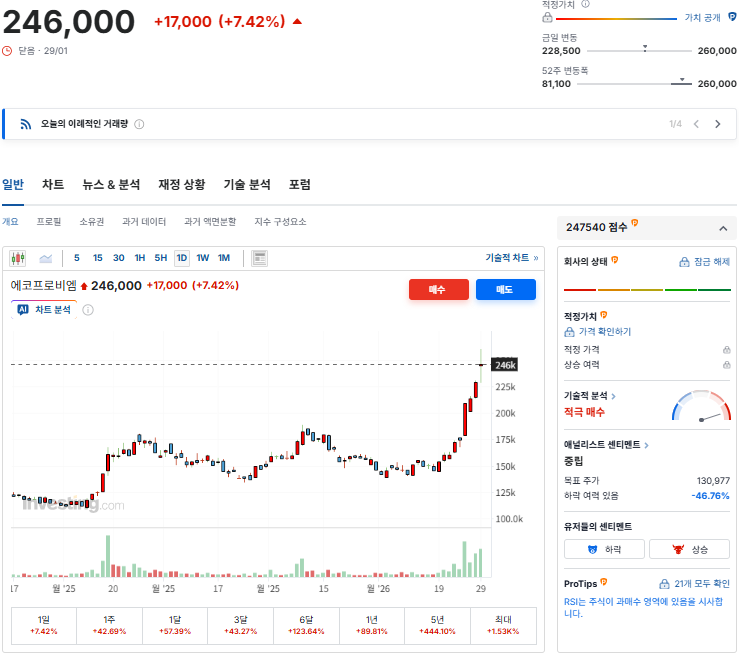Set chart interval to 1H
Image resolution: width=739 pixels, height=655 pixels.
(x=140, y=258)
